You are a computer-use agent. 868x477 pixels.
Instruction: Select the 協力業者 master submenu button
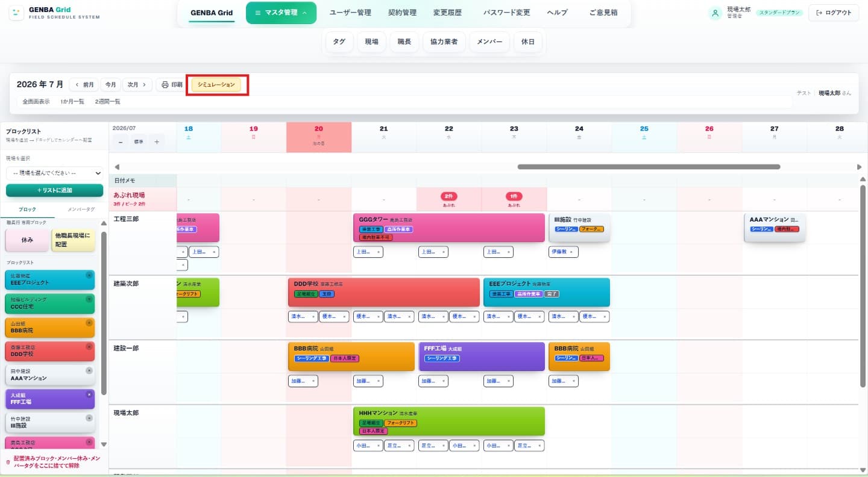click(x=444, y=42)
